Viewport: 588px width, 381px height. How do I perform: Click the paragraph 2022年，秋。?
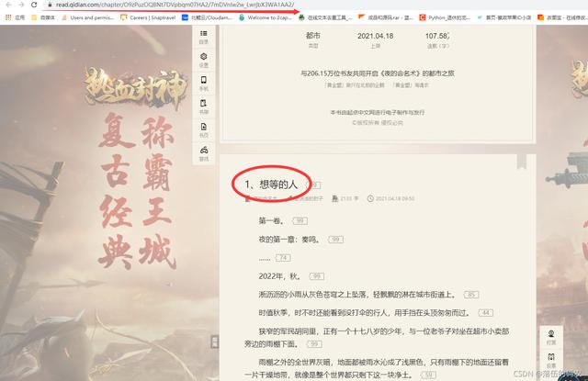point(280,276)
